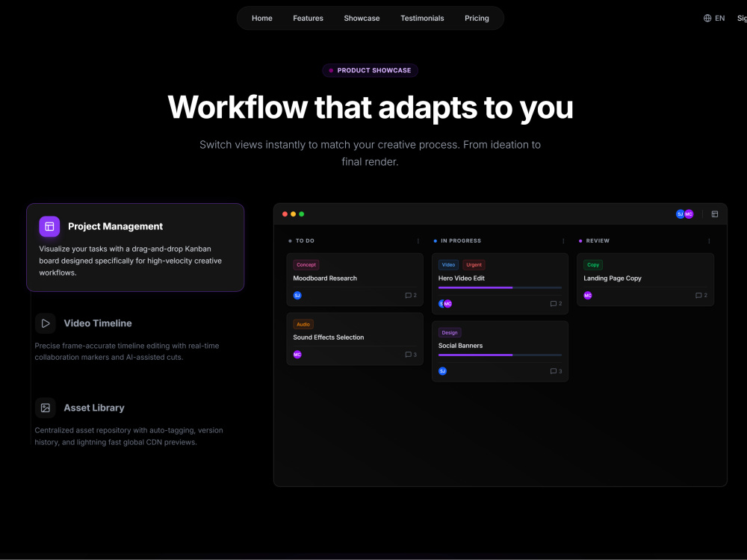Click the Video Timeline play icon

click(x=46, y=323)
